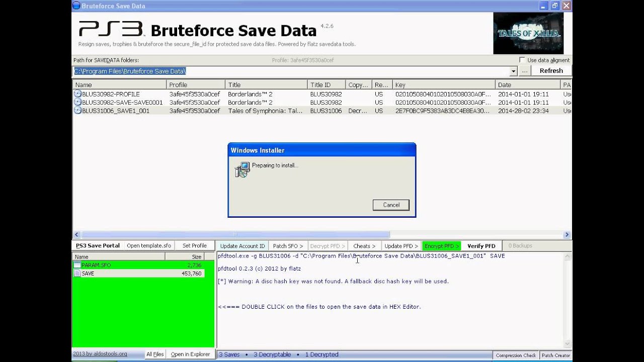
Task: Click the SAVE file icon
Action: (77, 274)
